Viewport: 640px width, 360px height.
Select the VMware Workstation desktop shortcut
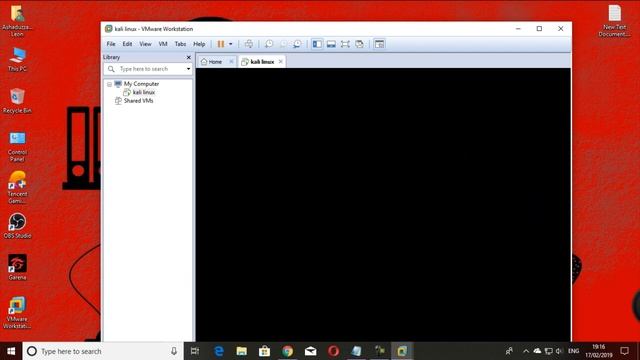[17, 313]
